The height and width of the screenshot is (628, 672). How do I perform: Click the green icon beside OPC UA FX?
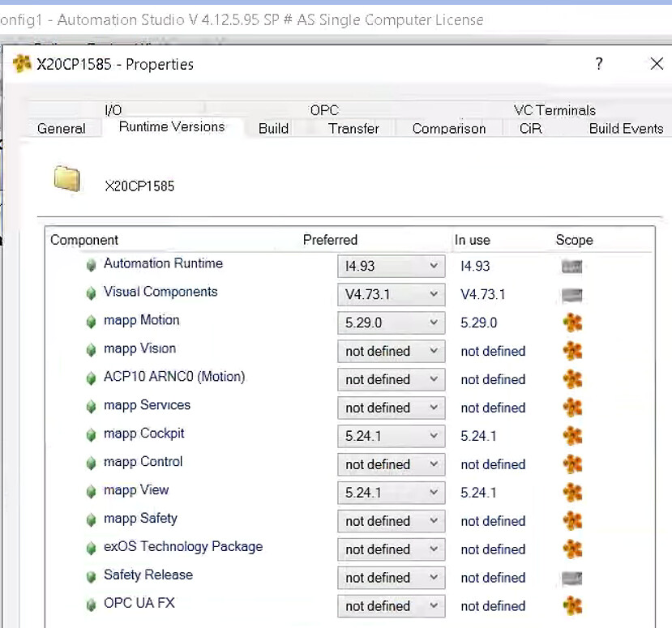tap(91, 605)
